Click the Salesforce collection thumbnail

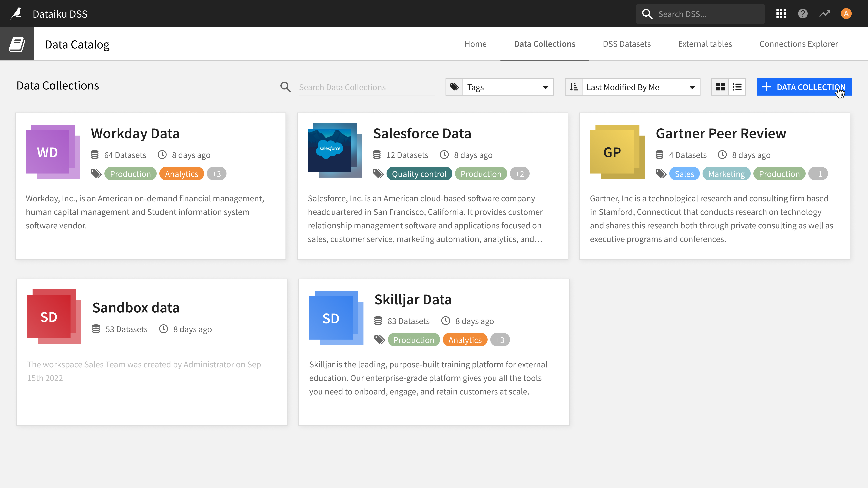[335, 150]
